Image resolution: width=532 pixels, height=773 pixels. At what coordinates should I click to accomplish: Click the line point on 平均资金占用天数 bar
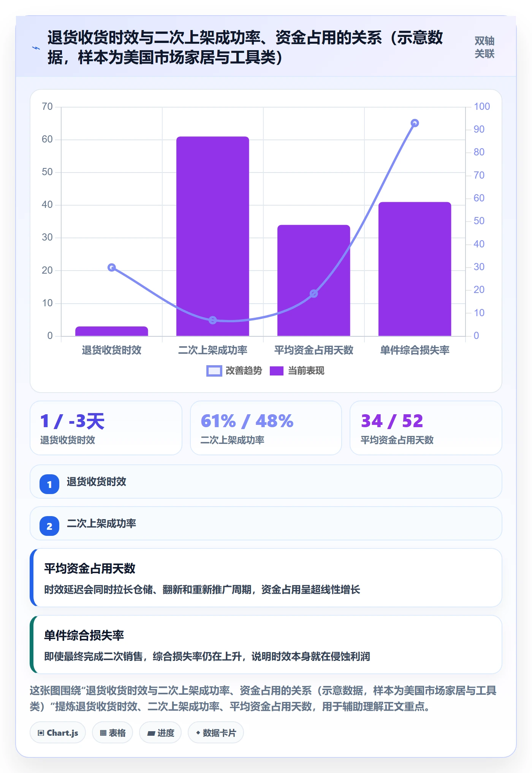coord(313,294)
